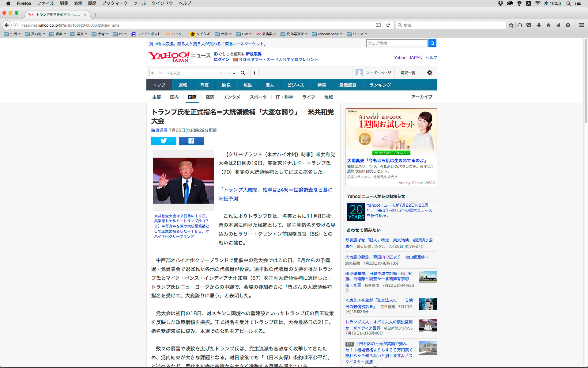Go to Firefox home icon

click(x=548, y=25)
